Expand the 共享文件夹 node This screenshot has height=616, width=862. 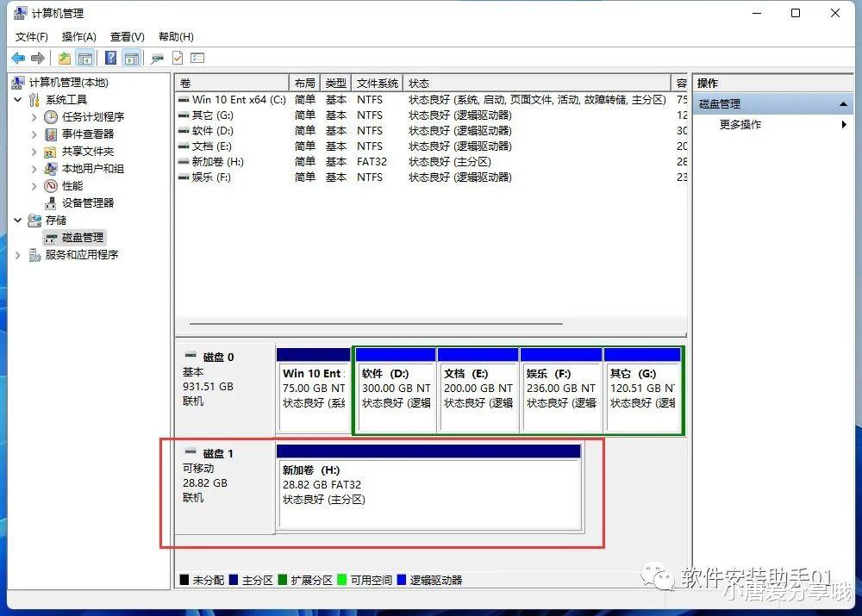[x=34, y=152]
